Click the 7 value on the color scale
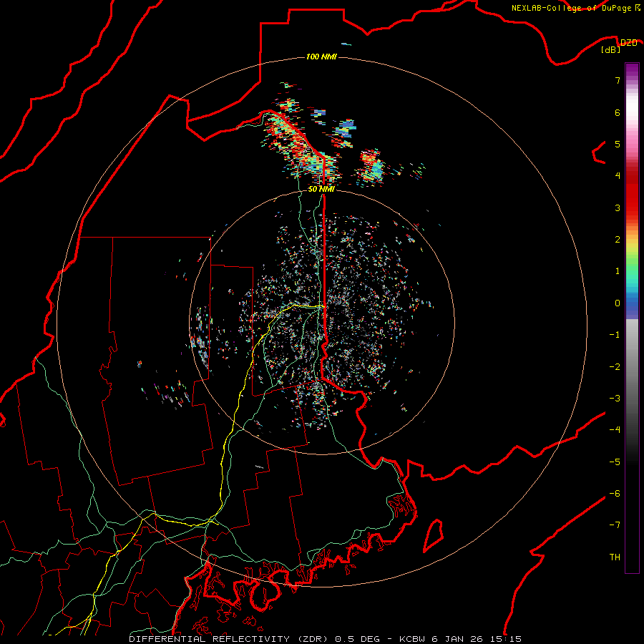The width and height of the screenshot is (644, 644). coord(618,80)
